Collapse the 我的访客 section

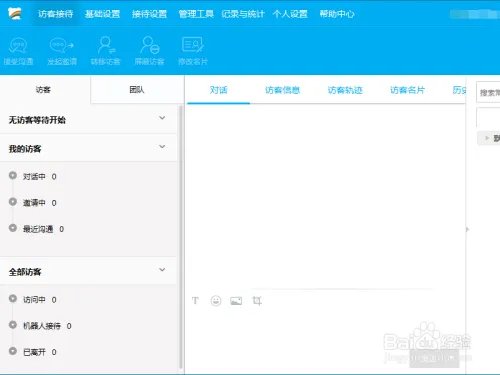click(x=162, y=147)
